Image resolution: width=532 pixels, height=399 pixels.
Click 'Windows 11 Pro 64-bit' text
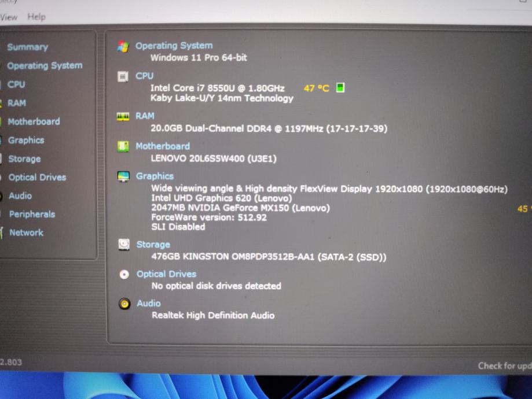(x=199, y=58)
